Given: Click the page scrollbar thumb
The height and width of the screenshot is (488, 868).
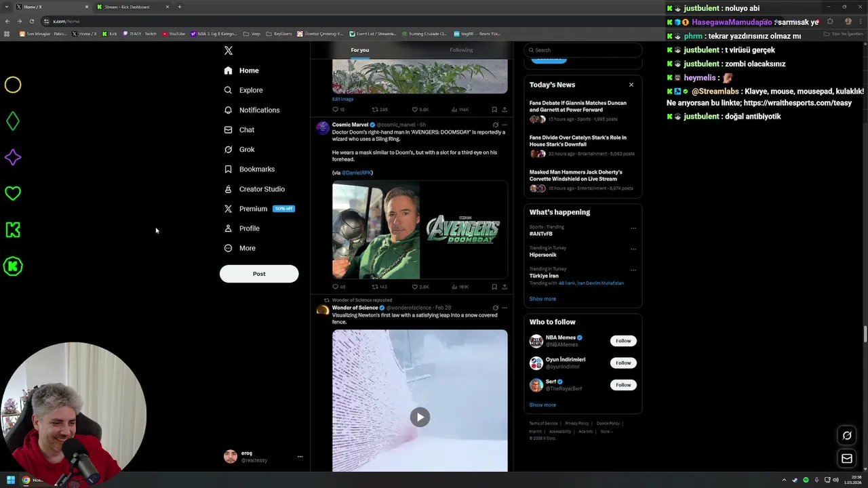Looking at the screenshot, I should pyautogui.click(x=865, y=335).
